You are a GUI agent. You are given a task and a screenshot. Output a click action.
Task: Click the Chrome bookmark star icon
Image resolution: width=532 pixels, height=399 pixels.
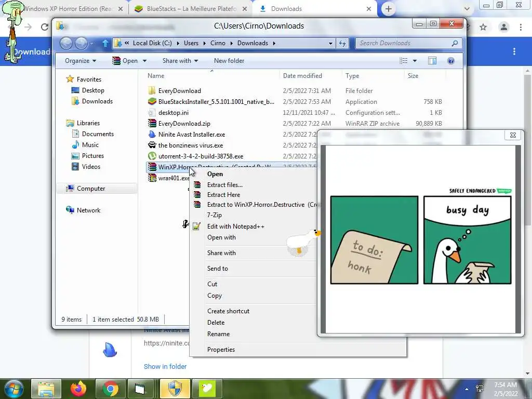(483, 27)
